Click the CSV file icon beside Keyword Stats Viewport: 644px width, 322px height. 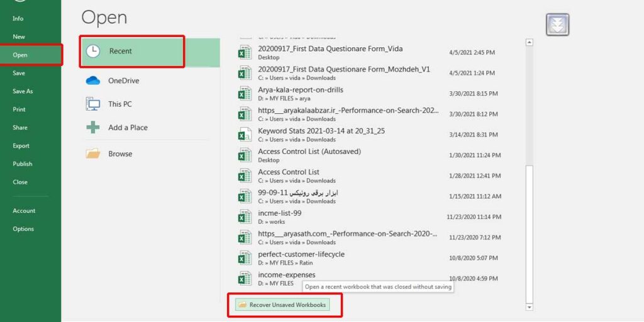point(245,135)
